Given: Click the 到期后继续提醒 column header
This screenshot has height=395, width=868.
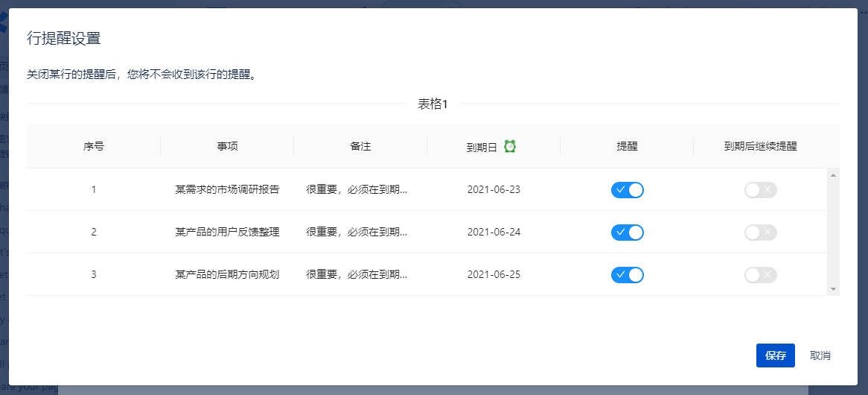Looking at the screenshot, I should pos(760,146).
